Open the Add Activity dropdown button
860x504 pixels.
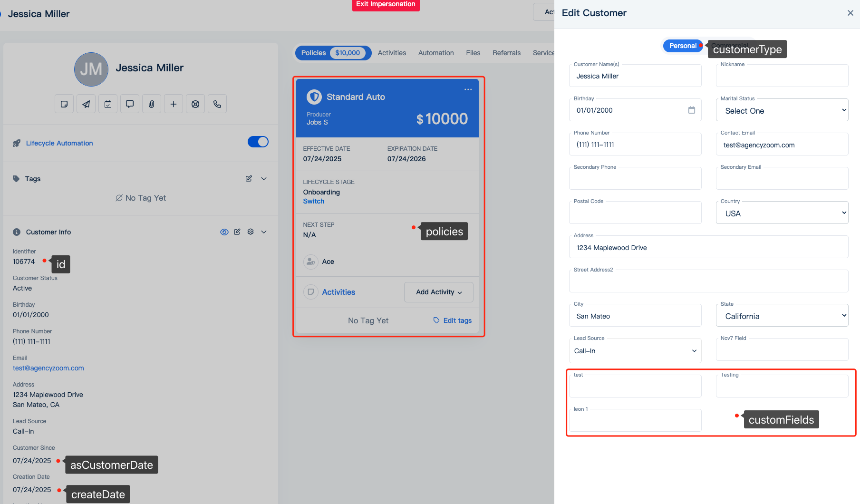[439, 292]
